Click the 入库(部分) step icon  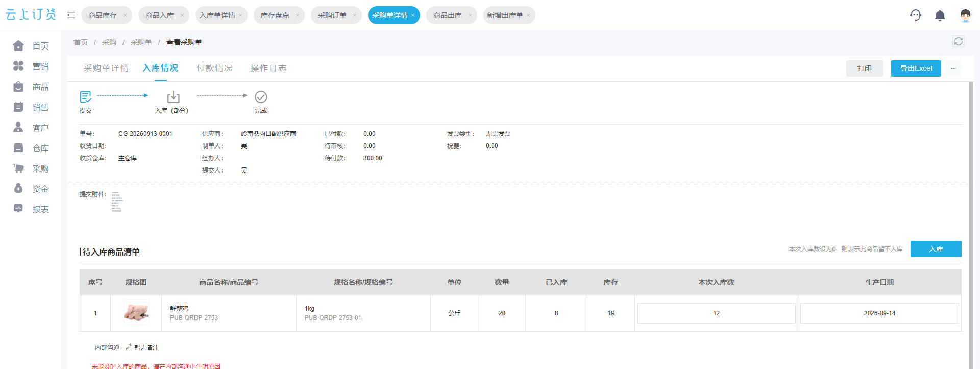pos(174,97)
